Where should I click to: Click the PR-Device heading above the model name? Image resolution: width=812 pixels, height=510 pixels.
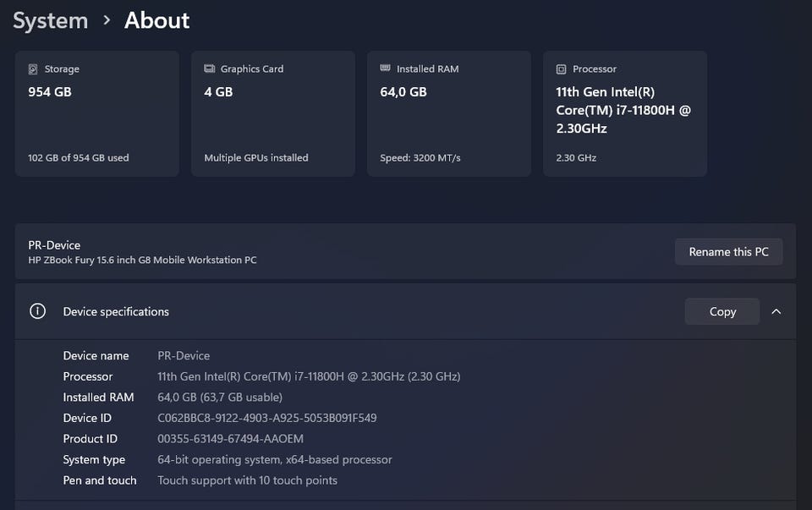(x=54, y=245)
